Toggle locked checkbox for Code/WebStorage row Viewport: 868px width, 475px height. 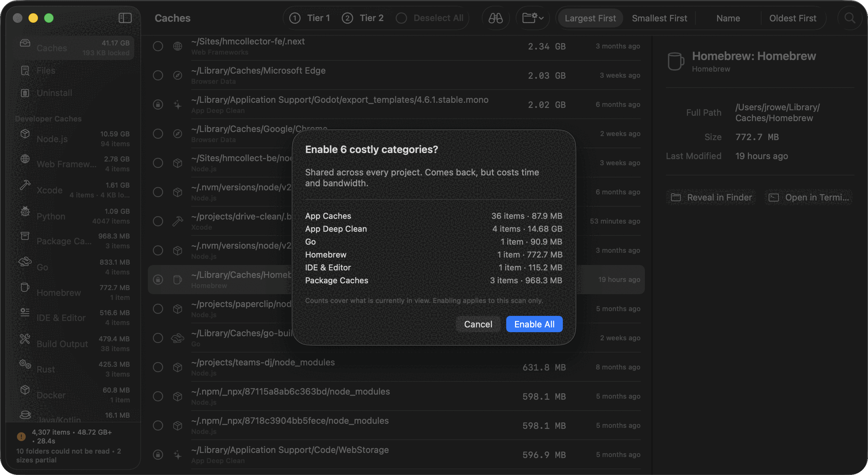[158, 455]
